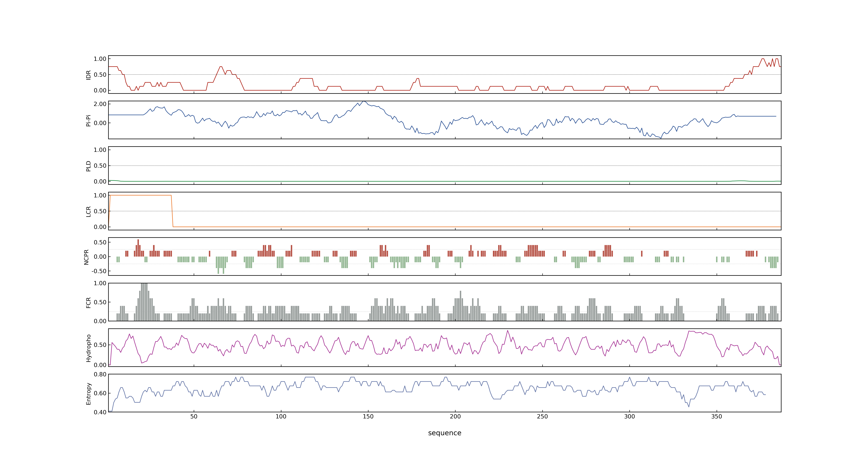The height and width of the screenshot is (463, 868).
Task: Click the -0.50 tick on NCPR axis
Action: 99,271
